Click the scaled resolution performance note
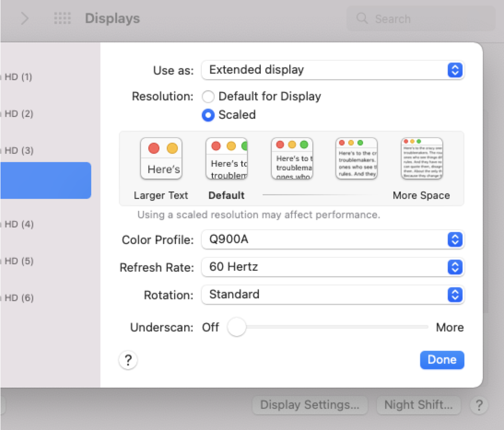Image resolution: width=504 pixels, height=430 pixels. click(x=259, y=215)
